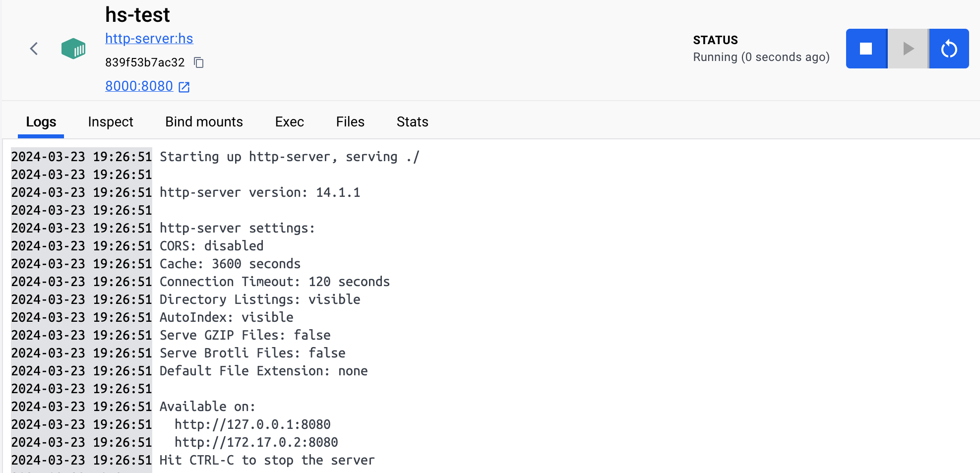Viewport: 980px width, 473px height.
Task: Select the Logs tab
Action: (41, 122)
